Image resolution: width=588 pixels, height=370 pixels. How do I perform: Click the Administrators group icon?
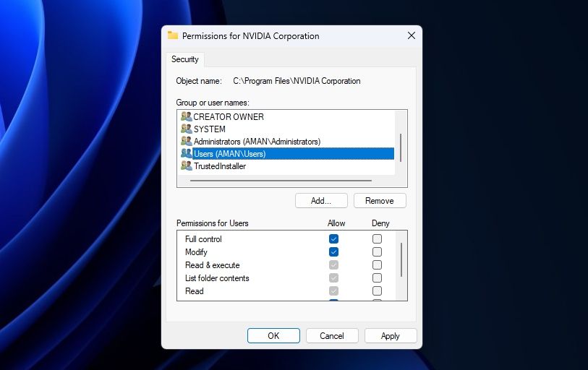coord(187,142)
